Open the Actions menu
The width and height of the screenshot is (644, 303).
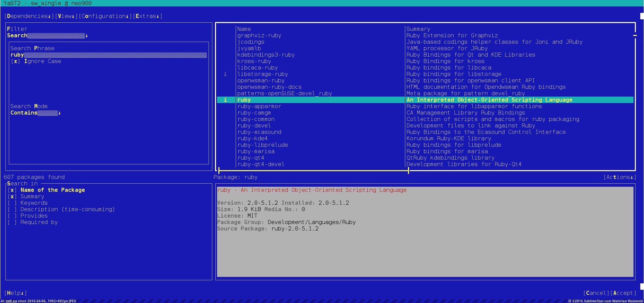point(620,177)
